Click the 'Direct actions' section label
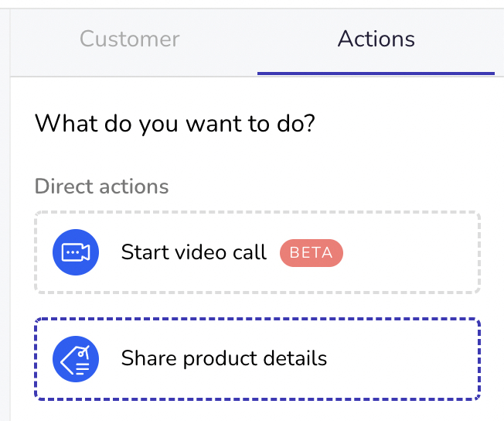This screenshot has height=421, width=504. coord(101,187)
